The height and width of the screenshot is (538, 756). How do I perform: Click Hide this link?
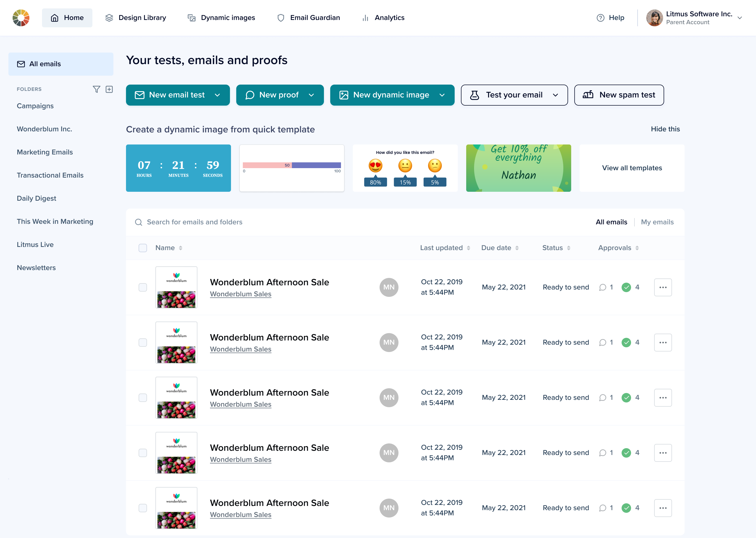pyautogui.click(x=665, y=129)
